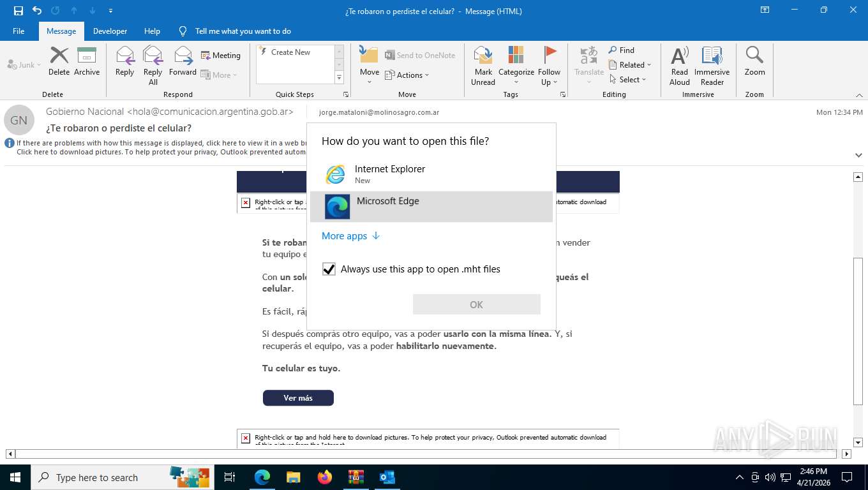Open Customize Quick Access Toolbar dropdown
The height and width of the screenshot is (490, 868).
[111, 11]
